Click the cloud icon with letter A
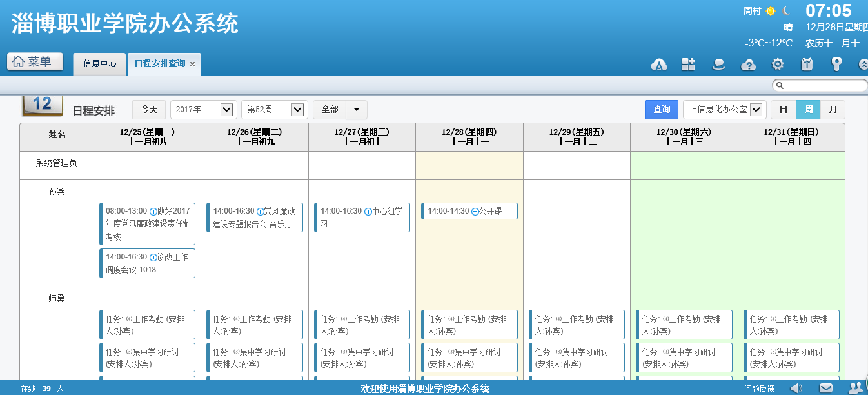The width and height of the screenshot is (868, 395). pyautogui.click(x=658, y=64)
